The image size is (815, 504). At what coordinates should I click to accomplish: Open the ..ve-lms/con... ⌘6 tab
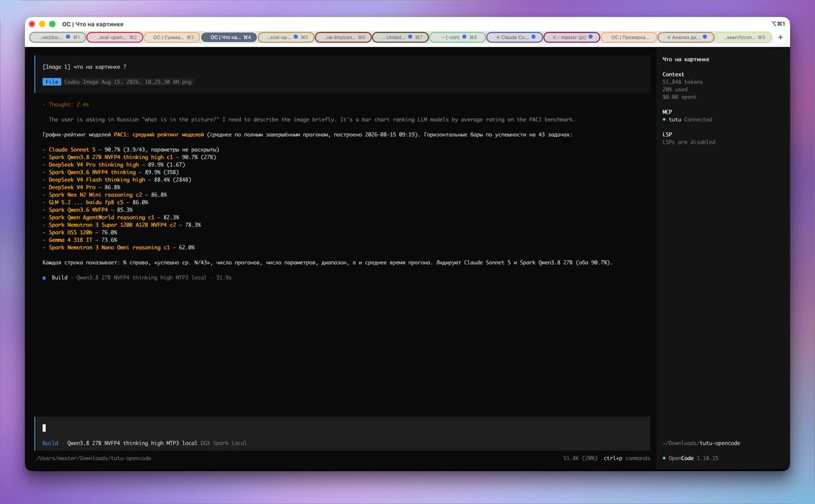(x=343, y=37)
